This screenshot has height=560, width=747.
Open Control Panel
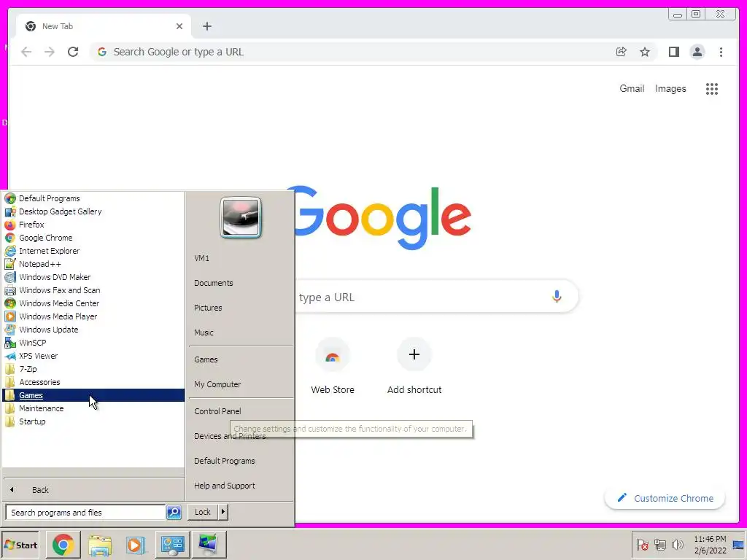[x=240, y=411]
